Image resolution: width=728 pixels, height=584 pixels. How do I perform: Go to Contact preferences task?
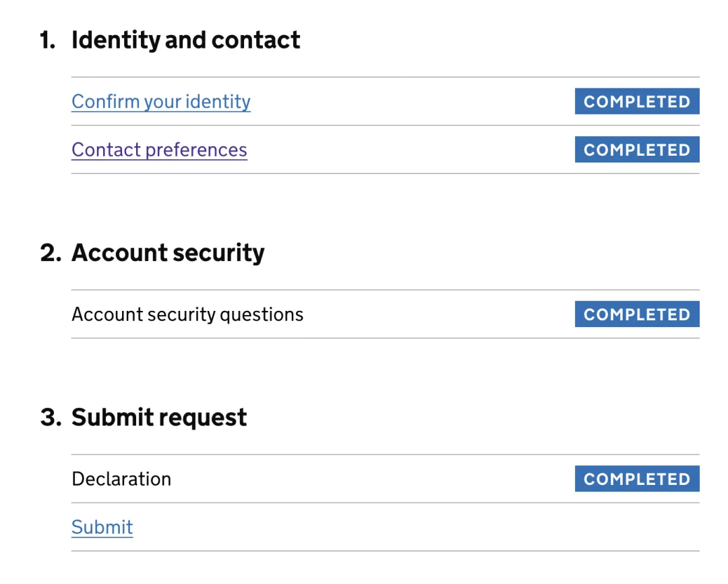pyautogui.click(x=159, y=150)
